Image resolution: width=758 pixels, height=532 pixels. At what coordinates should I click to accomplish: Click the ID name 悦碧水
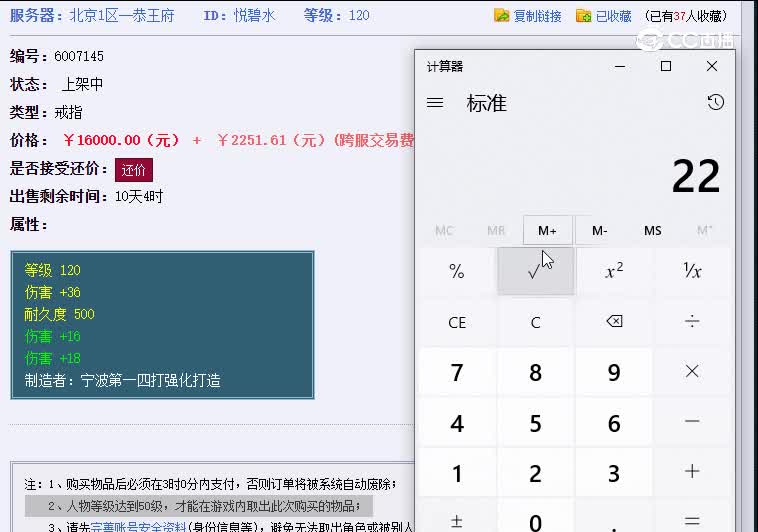coord(255,15)
